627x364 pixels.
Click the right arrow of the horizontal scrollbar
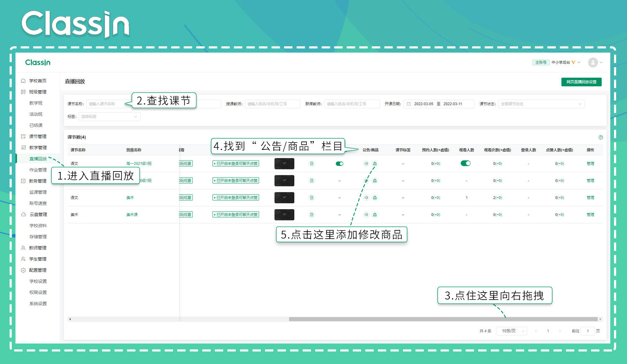(x=600, y=319)
